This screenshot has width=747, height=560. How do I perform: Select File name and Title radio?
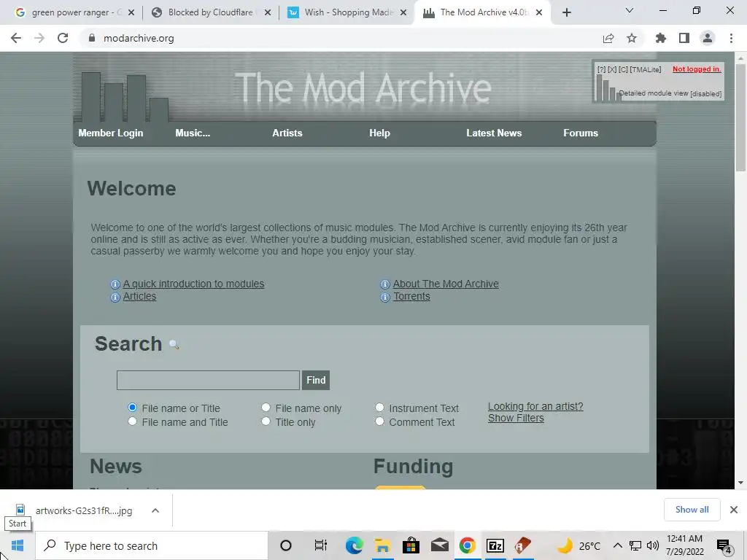[133, 421]
